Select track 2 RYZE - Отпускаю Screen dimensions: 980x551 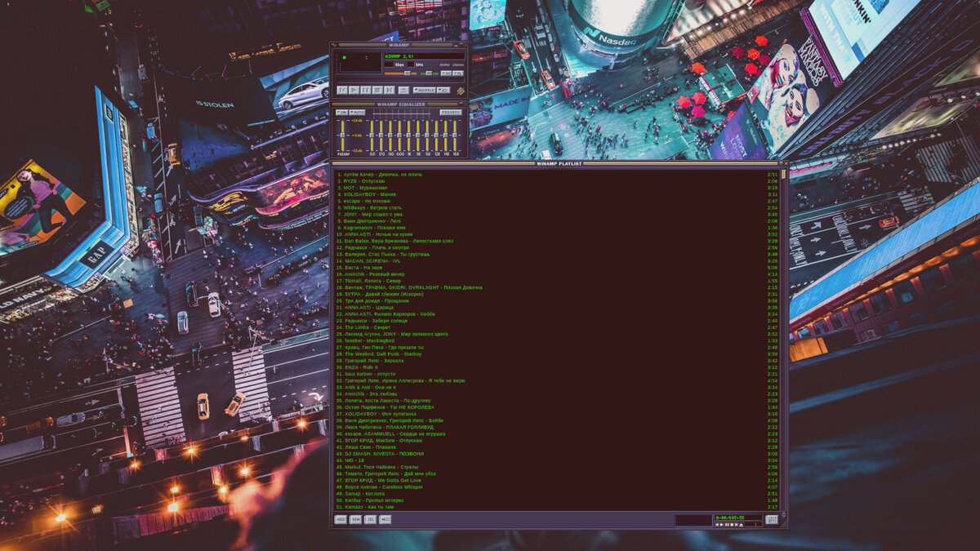pyautogui.click(x=557, y=181)
